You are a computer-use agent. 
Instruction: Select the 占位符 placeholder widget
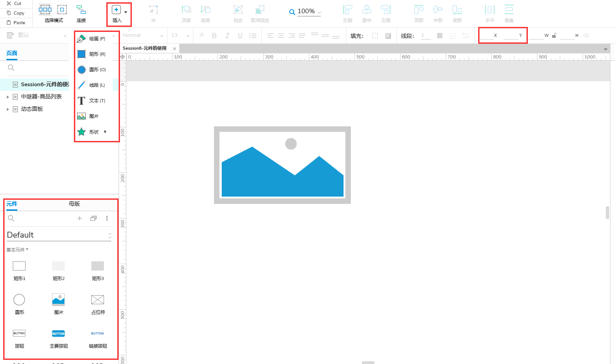(98, 304)
